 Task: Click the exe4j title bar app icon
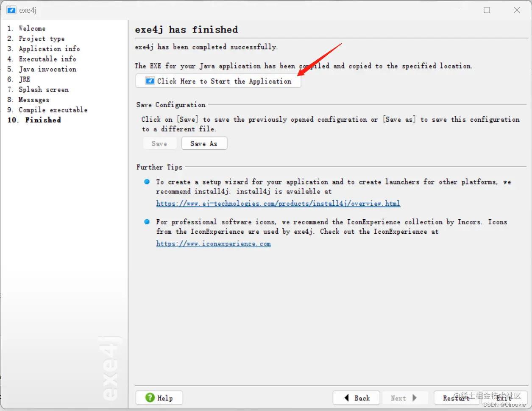11,10
